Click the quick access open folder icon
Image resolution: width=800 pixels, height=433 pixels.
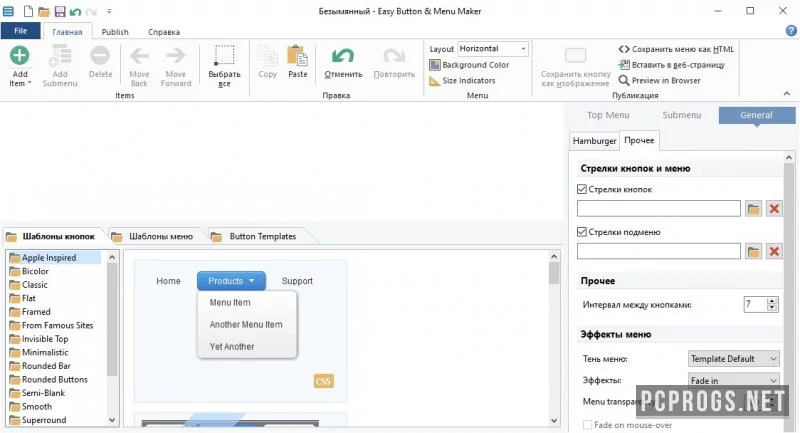(44, 11)
